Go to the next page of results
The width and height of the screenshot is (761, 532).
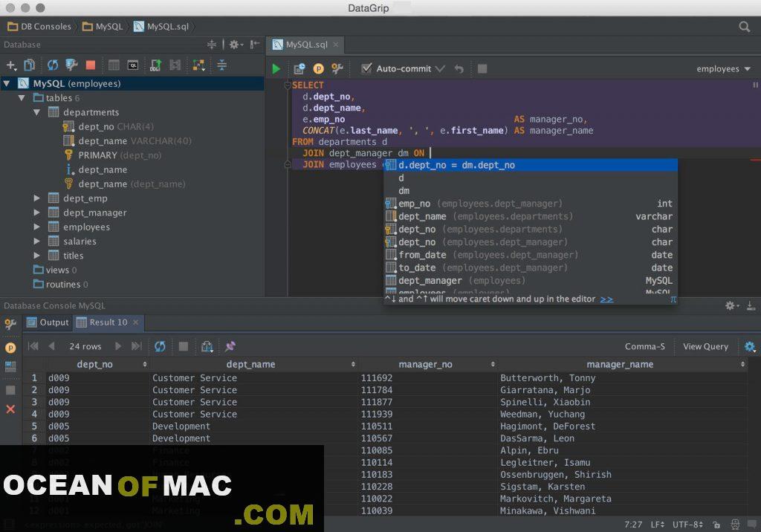click(x=118, y=346)
